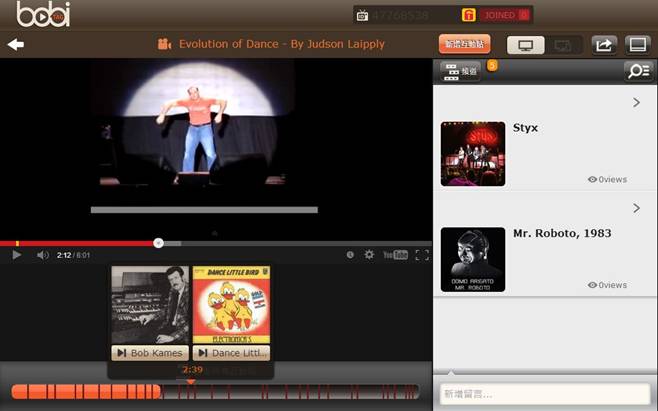The width and height of the screenshot is (658, 411).
Task: Open video settings gear
Action: (369, 255)
